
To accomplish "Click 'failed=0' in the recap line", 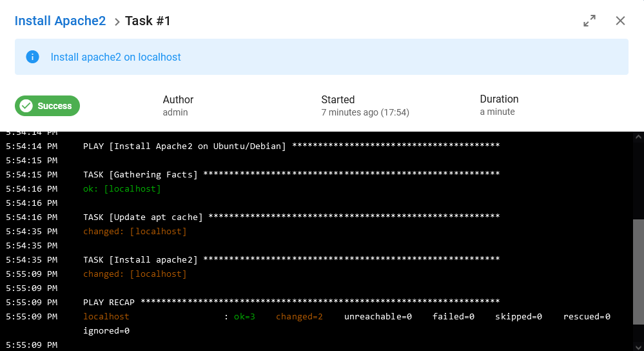I will tap(453, 316).
